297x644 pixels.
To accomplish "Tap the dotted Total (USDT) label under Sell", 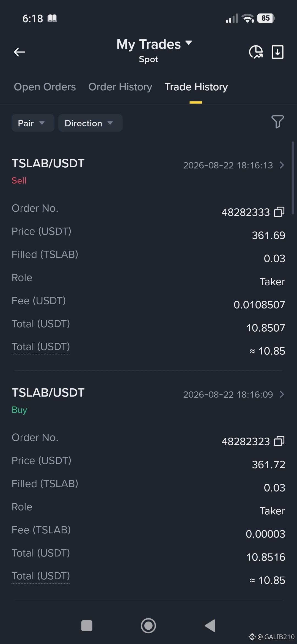I will (x=41, y=347).
